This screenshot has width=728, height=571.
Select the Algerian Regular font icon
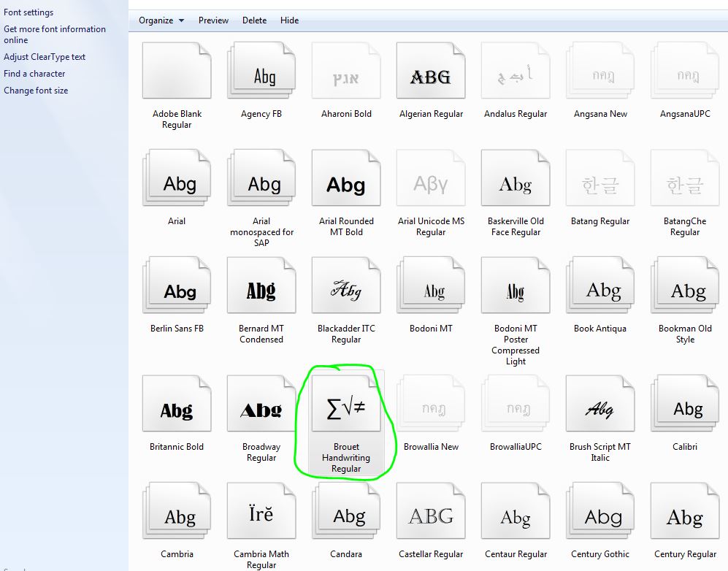coord(431,76)
